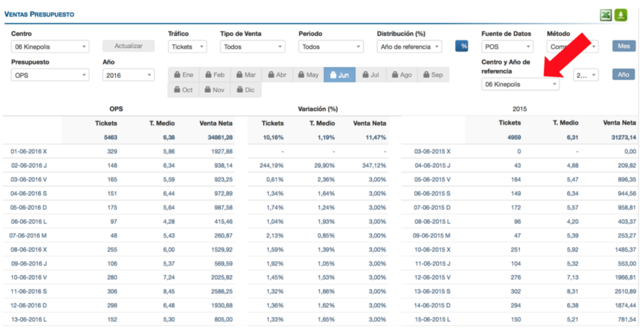The image size is (644, 336).
Task: Click the blue percent toggle button
Action: (462, 46)
